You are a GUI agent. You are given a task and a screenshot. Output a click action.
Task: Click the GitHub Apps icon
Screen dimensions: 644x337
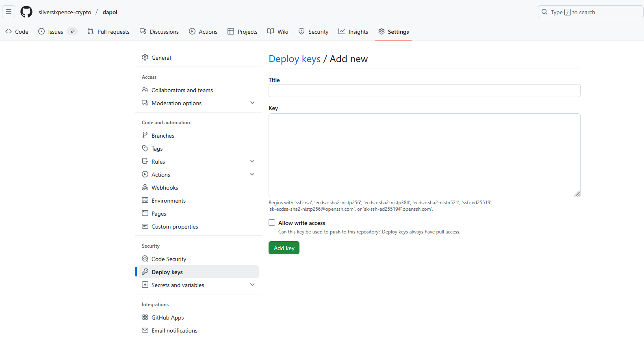click(x=145, y=318)
